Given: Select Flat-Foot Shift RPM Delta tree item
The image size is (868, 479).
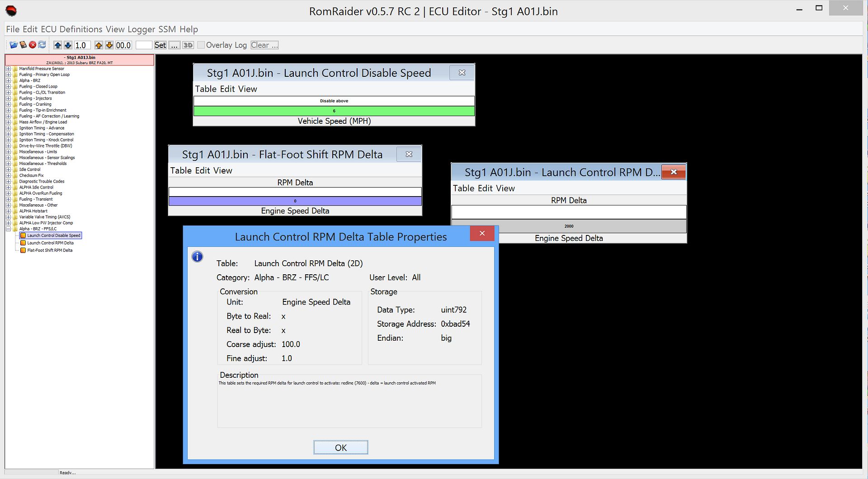Looking at the screenshot, I should 50,250.
